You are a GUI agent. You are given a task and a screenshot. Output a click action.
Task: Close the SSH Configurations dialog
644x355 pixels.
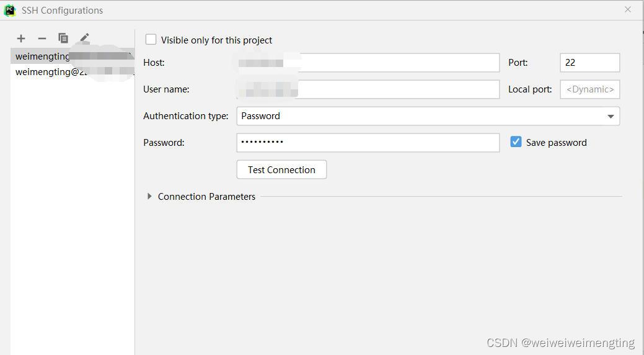click(627, 9)
